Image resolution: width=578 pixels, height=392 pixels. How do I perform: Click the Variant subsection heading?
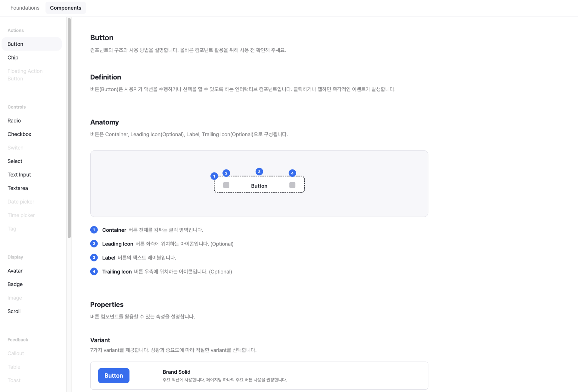click(x=100, y=340)
